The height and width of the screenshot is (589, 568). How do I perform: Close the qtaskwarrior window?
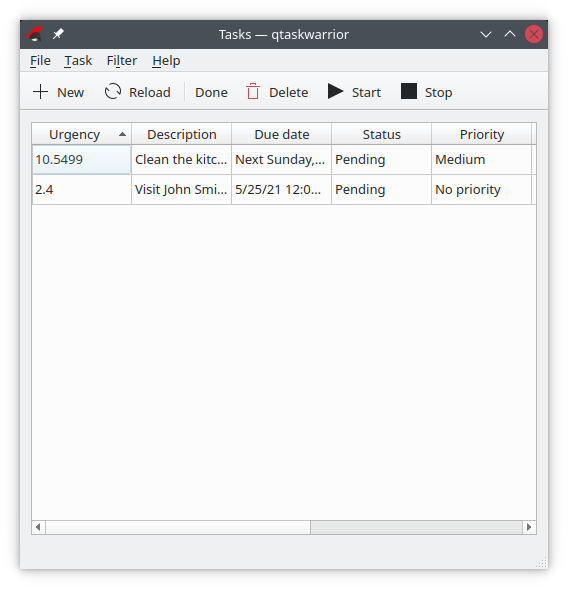coord(533,34)
